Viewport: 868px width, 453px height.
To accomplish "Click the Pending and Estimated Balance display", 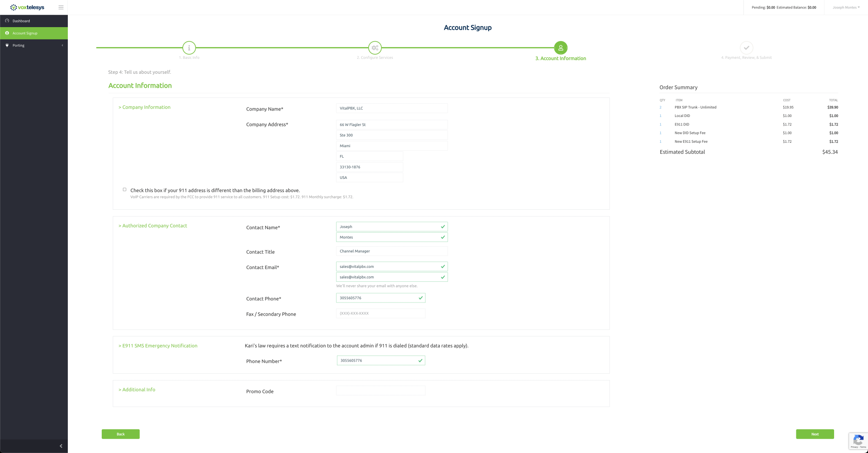I will (784, 7).
